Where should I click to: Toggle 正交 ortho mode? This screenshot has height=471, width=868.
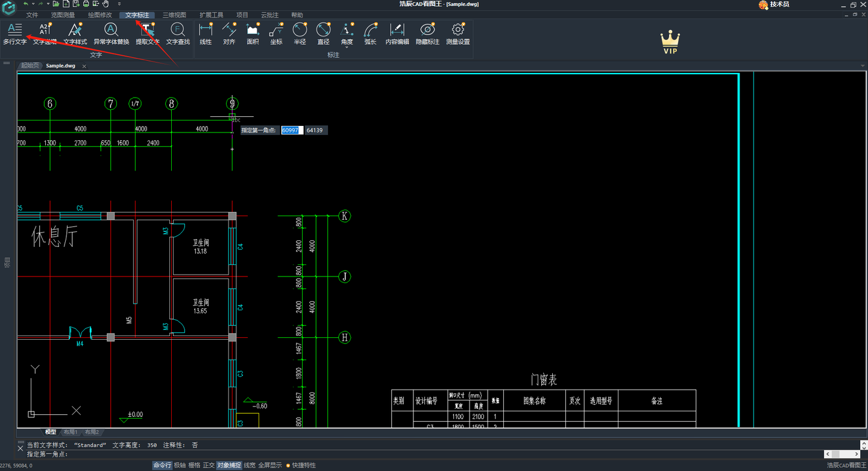(209, 465)
